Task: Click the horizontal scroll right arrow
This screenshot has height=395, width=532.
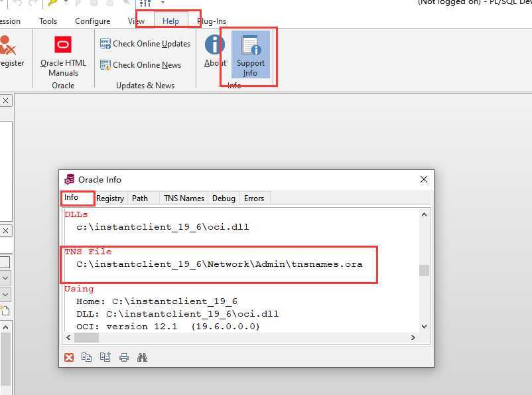Action: 413,338
